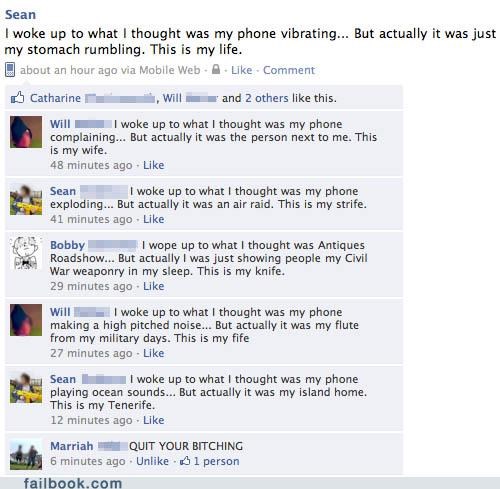Open Bobby's cartoon avatar
This screenshot has height=489, width=500.
point(26,253)
